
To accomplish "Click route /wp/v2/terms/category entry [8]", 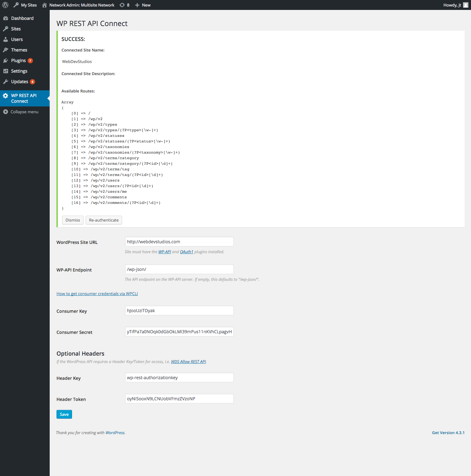I will [x=114, y=158].
